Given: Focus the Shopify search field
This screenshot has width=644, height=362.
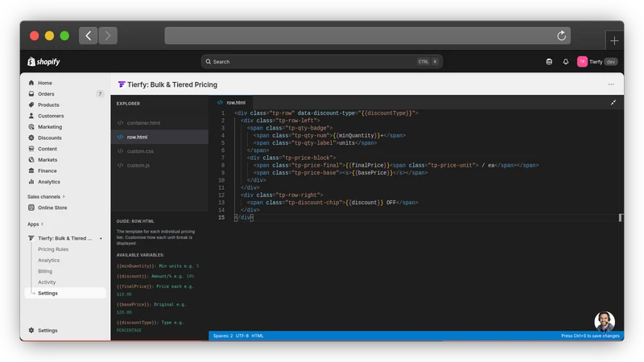Looking at the screenshot, I should click(x=321, y=62).
